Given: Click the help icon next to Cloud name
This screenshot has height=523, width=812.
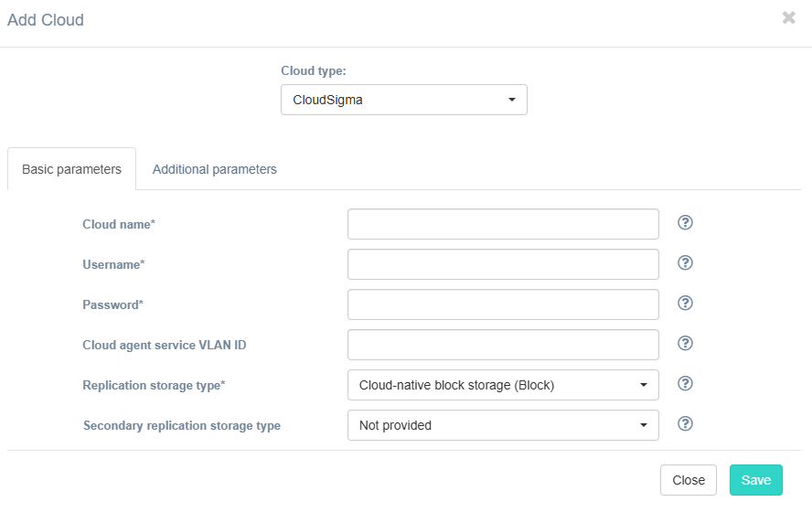Looking at the screenshot, I should click(685, 223).
